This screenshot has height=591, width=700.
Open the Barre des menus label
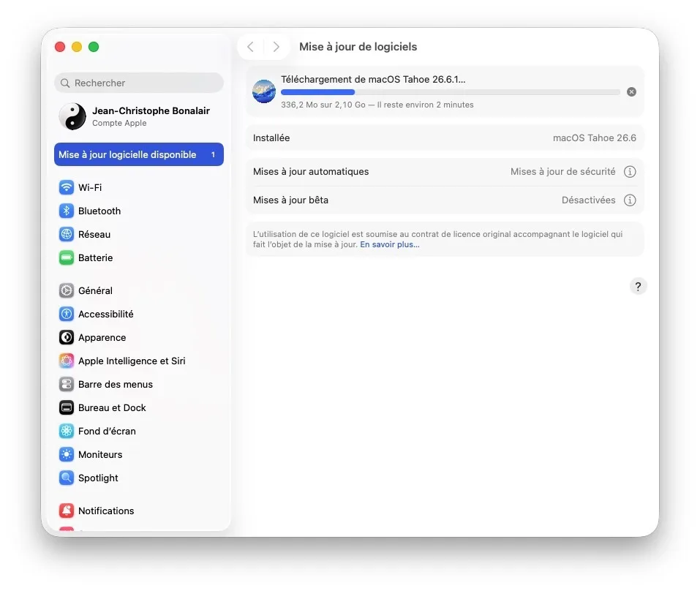115,384
